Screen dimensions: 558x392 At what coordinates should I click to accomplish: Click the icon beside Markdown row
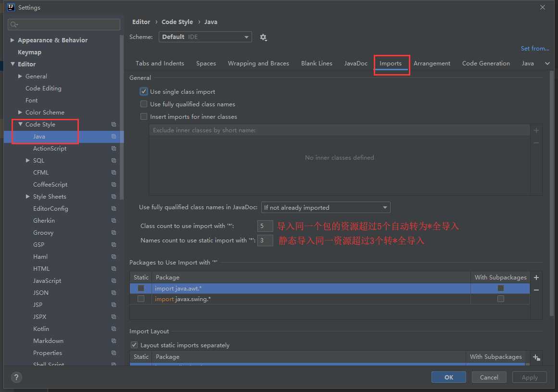tap(114, 341)
